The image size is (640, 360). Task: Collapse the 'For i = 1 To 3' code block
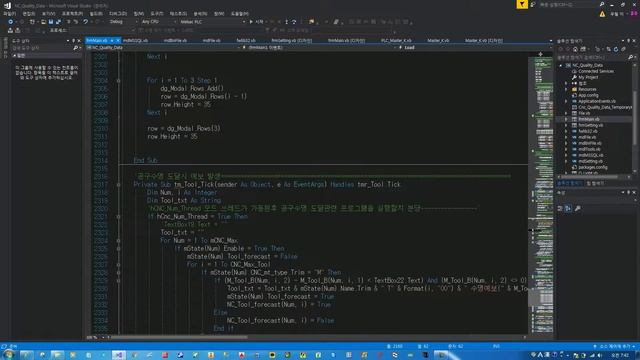118,80
